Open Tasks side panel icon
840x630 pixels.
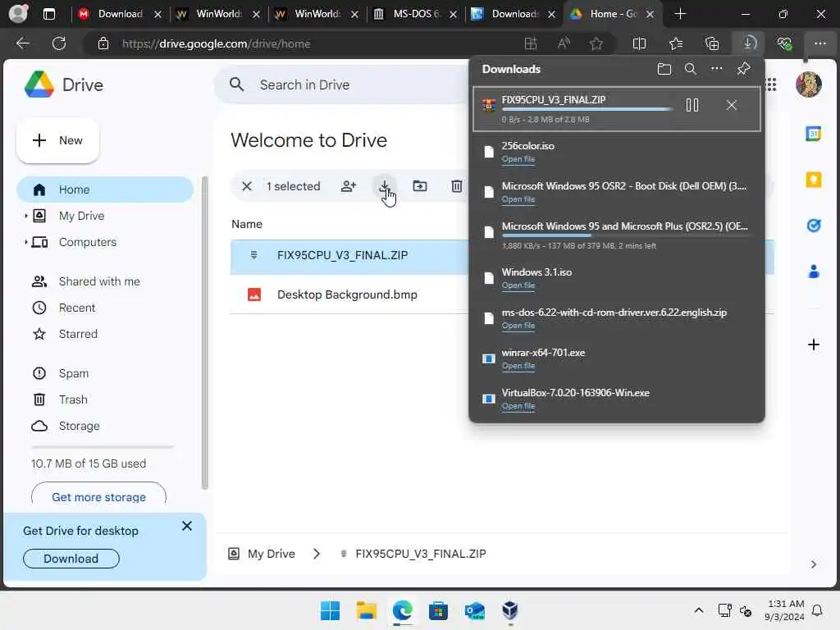pos(813,226)
